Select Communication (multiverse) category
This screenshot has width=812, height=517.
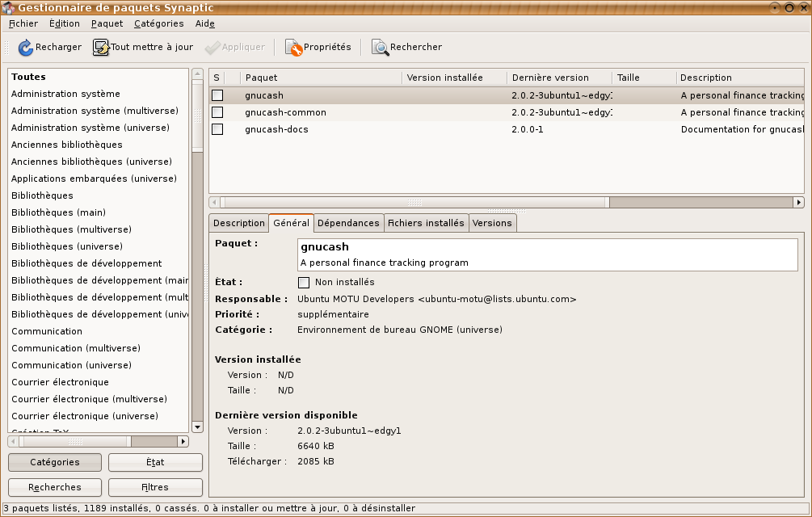pyautogui.click(x=99, y=348)
